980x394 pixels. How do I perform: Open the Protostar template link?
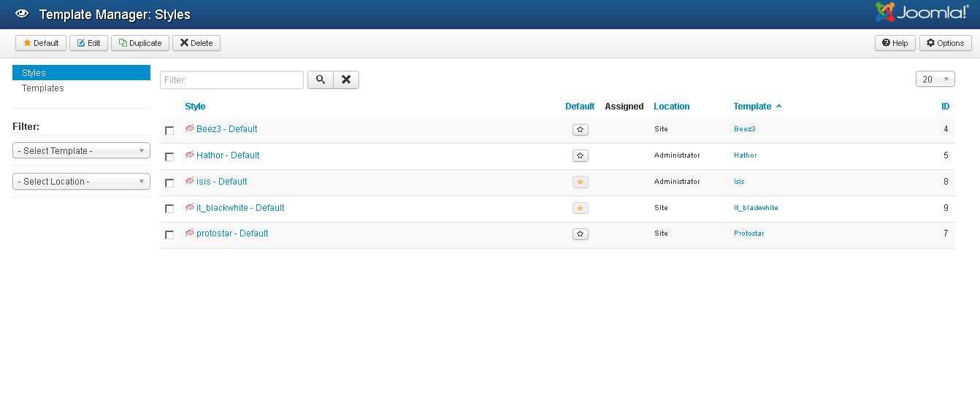pyautogui.click(x=749, y=233)
